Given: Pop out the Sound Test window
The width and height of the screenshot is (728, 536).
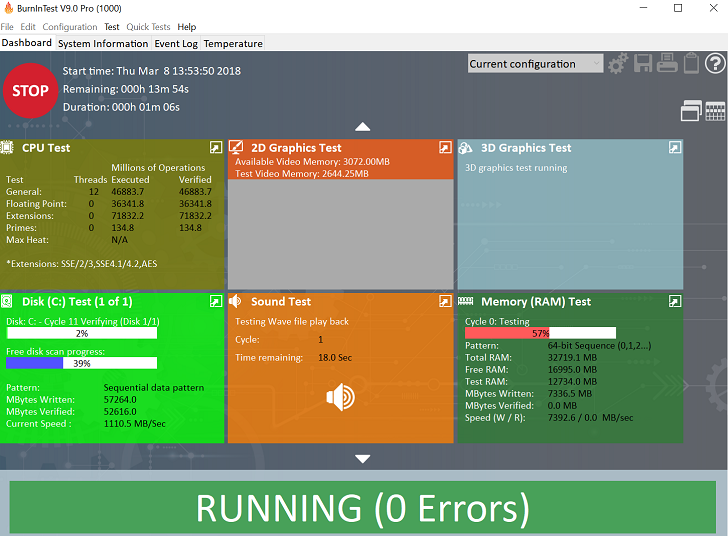Looking at the screenshot, I should (x=445, y=301).
